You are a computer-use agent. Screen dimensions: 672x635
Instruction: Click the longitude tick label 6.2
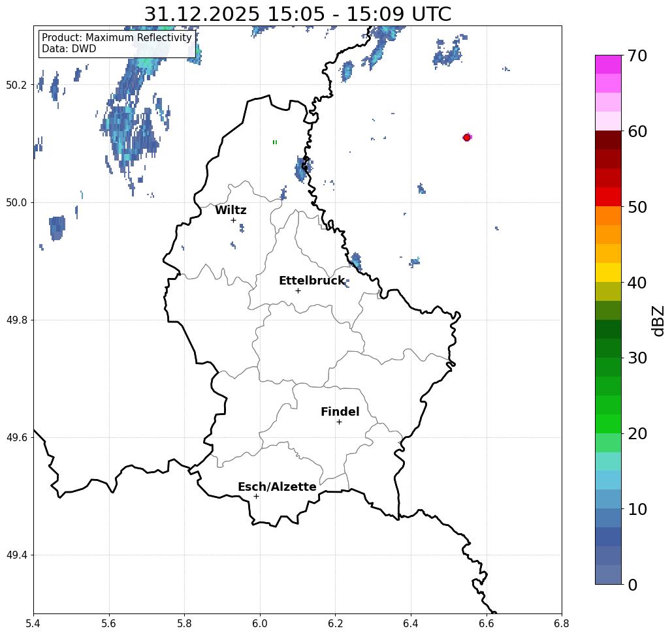tap(336, 623)
